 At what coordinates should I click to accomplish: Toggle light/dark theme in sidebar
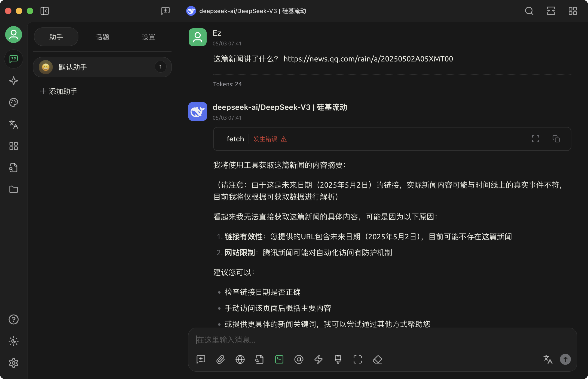[13, 341]
